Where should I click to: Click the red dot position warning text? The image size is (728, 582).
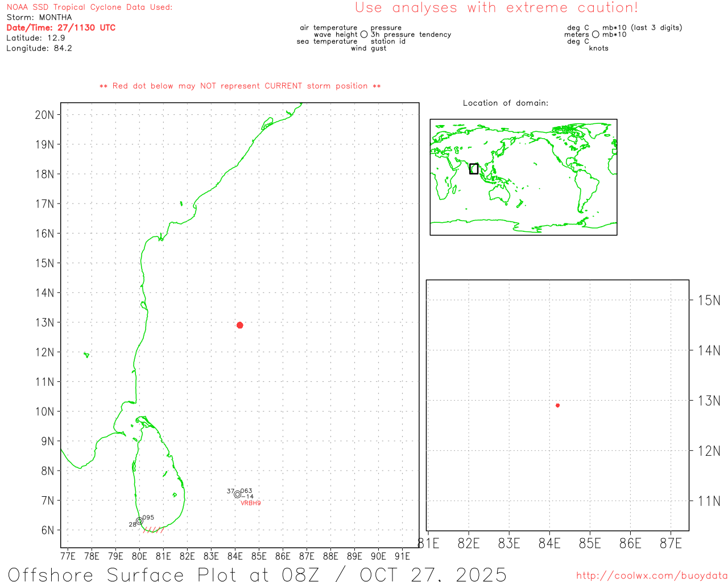(x=240, y=86)
